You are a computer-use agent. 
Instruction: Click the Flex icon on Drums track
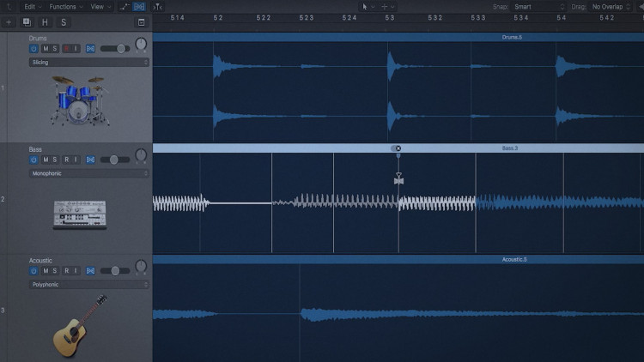click(x=90, y=48)
